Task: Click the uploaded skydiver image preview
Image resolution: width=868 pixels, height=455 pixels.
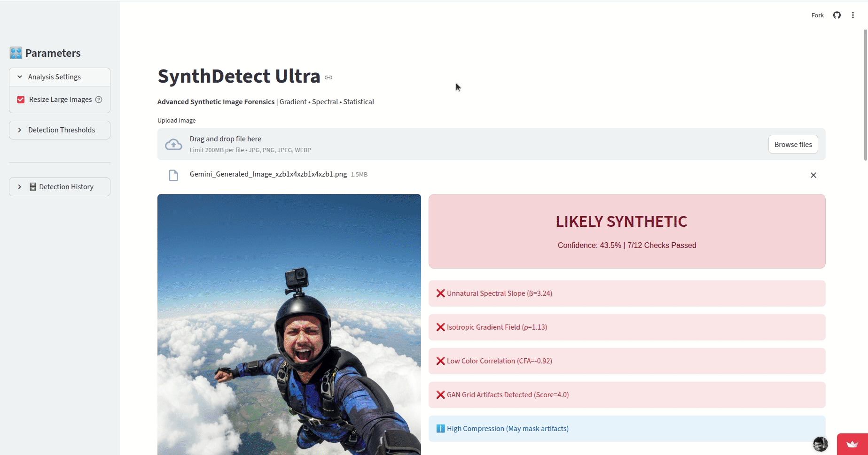Action: [289, 324]
